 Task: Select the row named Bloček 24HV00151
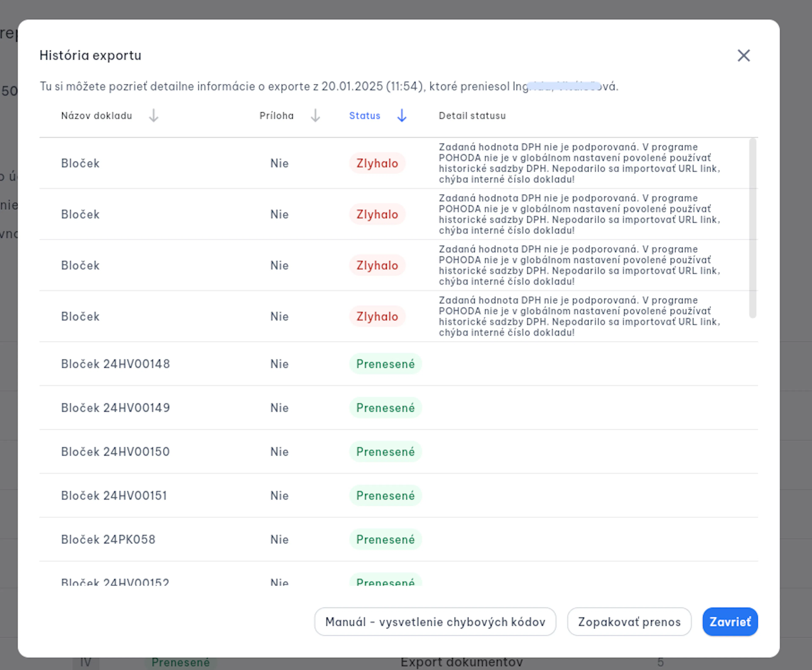tap(398, 495)
